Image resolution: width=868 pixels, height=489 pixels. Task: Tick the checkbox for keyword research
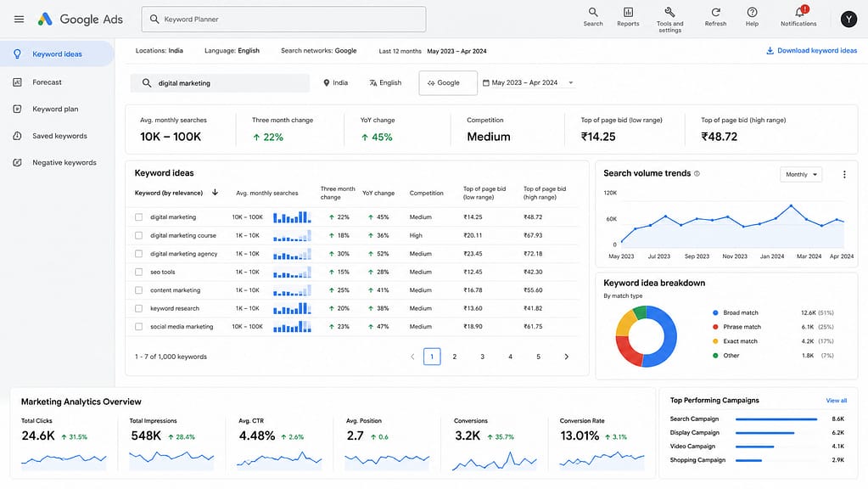(x=139, y=308)
